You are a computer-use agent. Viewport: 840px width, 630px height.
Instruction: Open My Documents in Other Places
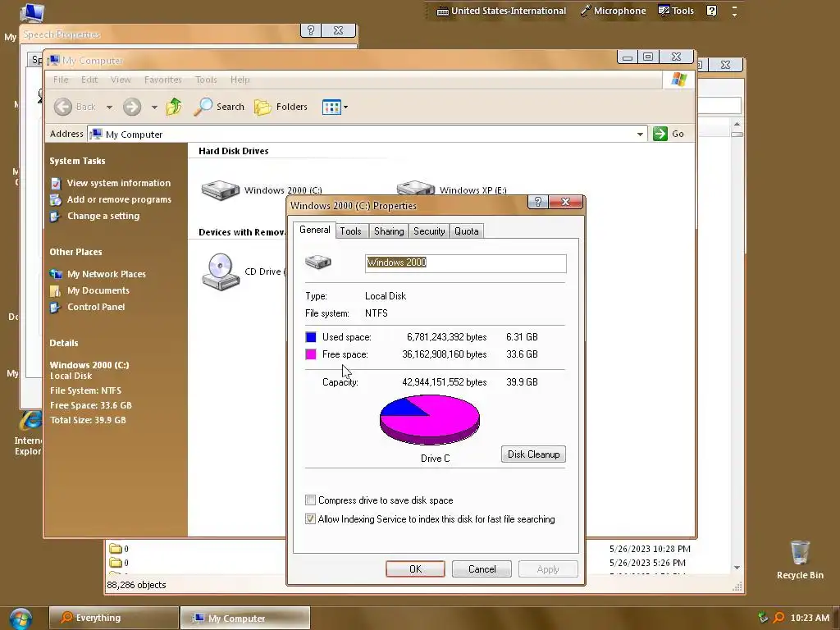tap(98, 290)
